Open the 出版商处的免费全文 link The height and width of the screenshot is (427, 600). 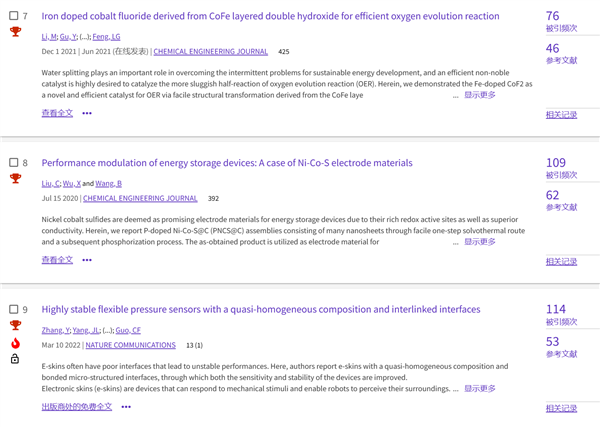point(76,407)
